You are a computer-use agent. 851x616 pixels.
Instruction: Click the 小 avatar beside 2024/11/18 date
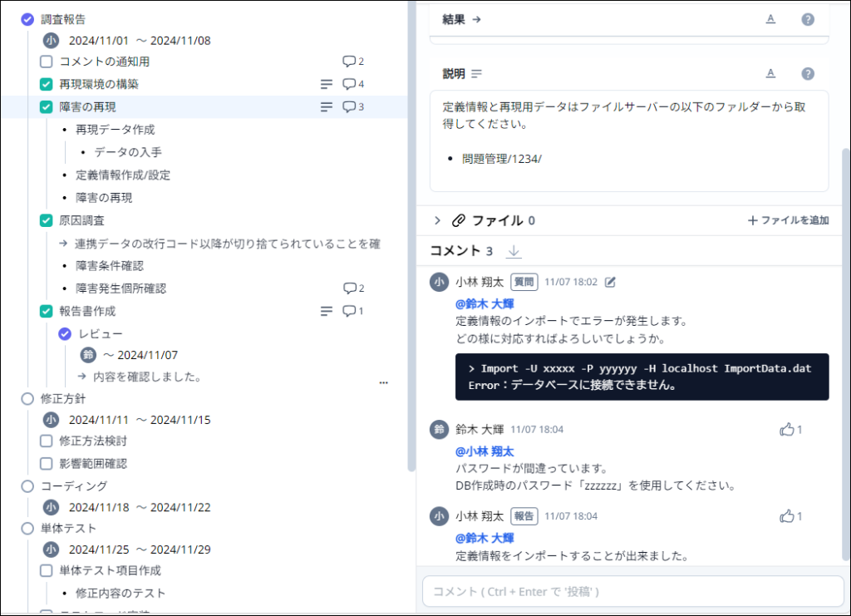(51, 507)
